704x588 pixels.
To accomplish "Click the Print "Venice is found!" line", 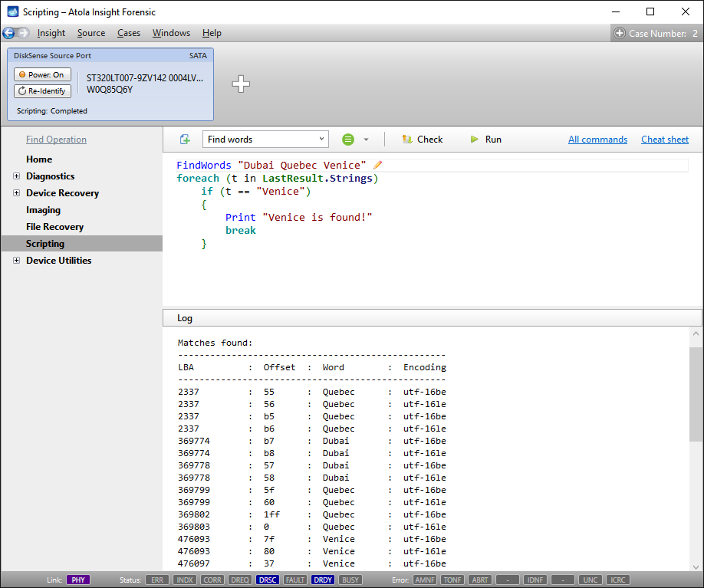I will coord(298,217).
